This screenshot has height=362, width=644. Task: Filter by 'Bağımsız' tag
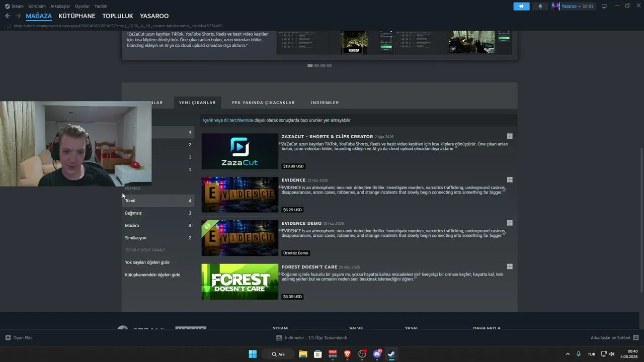tap(158, 213)
